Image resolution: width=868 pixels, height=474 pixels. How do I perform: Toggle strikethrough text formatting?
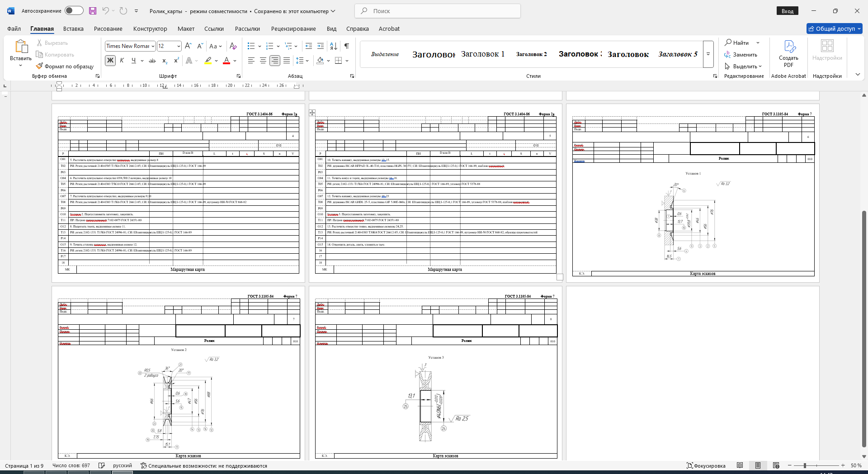coord(152,61)
